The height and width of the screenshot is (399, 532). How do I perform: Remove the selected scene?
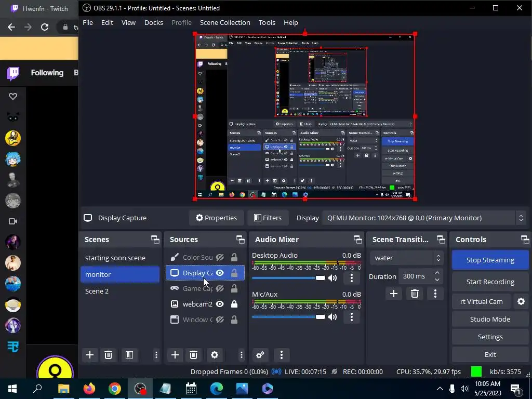pyautogui.click(x=108, y=355)
